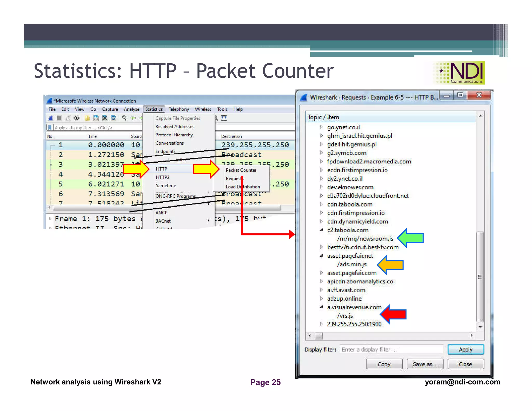Click the Save as... button

(x=425, y=364)
